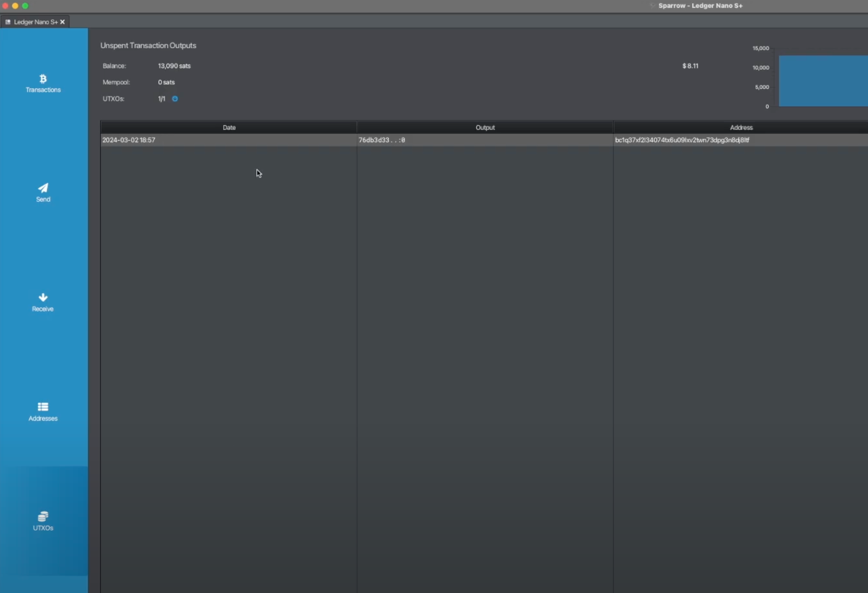This screenshot has width=868, height=593.
Task: Click the bc1q37xf address cell
Action: [682, 140]
